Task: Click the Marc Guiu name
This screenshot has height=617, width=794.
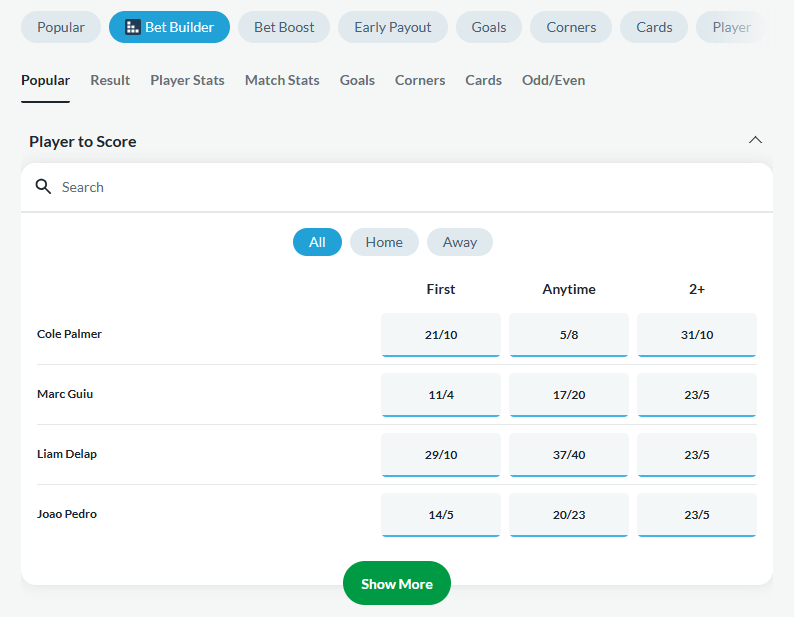Action: point(65,394)
